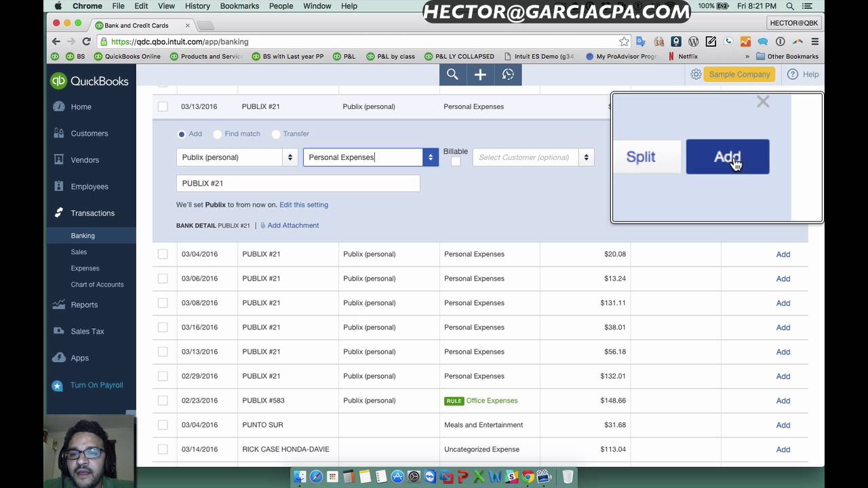Open Customers in the sidebar
The height and width of the screenshot is (488, 868).
click(x=90, y=134)
